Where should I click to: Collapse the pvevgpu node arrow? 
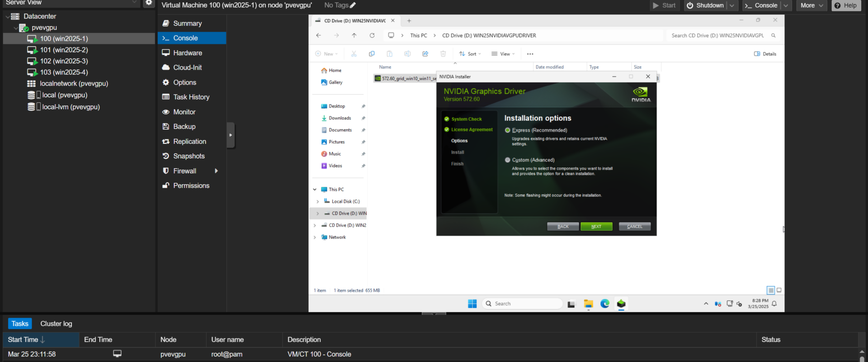point(15,28)
